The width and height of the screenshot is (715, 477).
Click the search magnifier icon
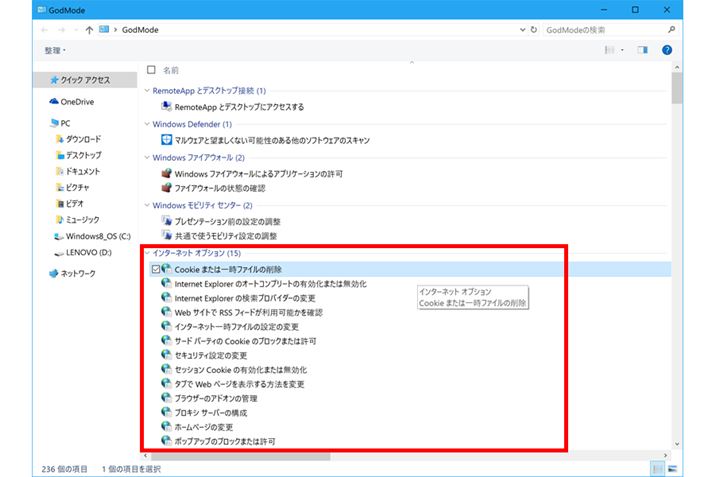(x=671, y=30)
